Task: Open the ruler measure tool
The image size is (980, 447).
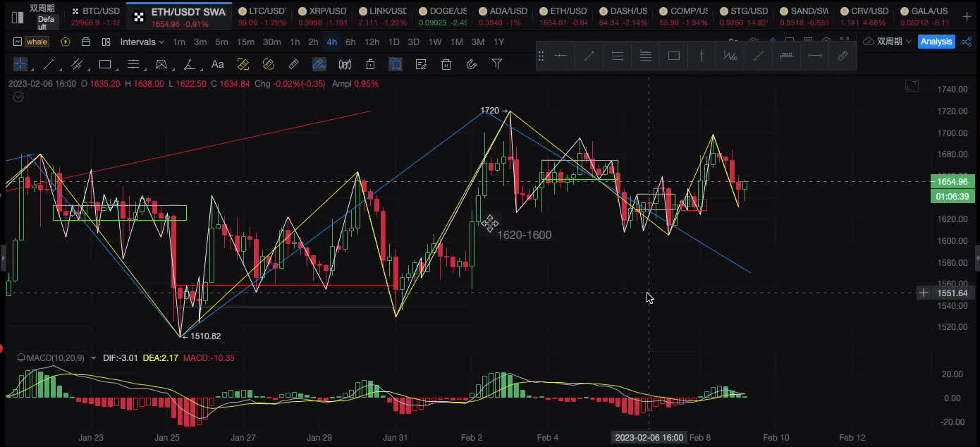Action: [x=294, y=64]
